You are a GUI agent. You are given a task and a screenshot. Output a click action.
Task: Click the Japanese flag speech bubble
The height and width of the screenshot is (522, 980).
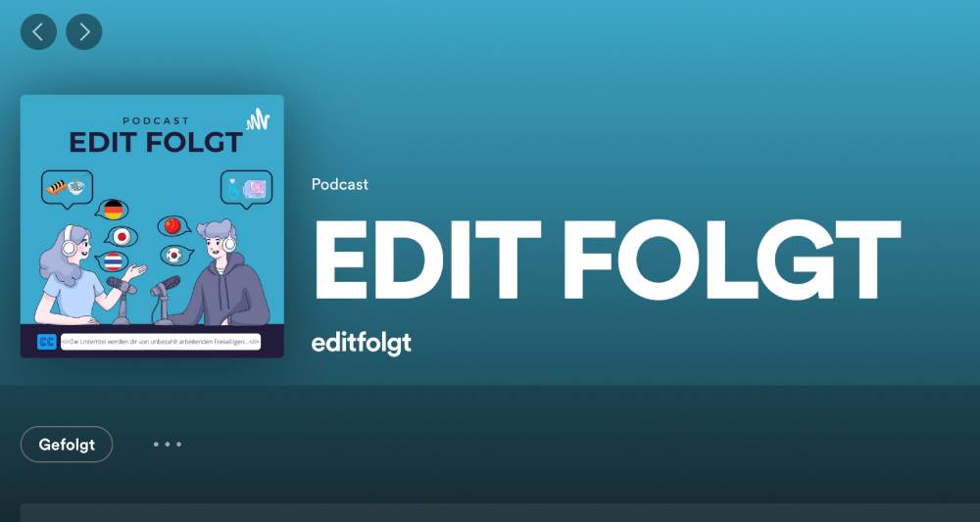coord(121,237)
